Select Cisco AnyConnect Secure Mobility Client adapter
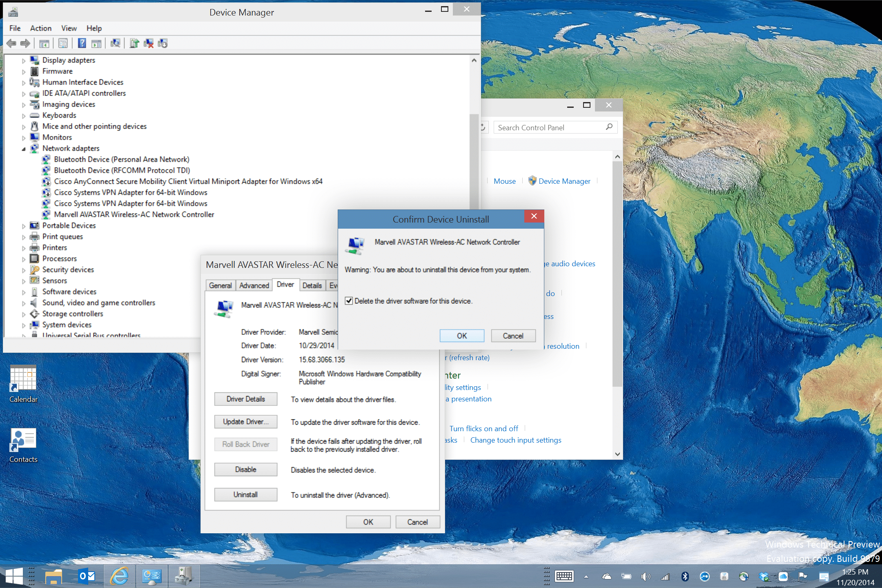 [x=188, y=182]
